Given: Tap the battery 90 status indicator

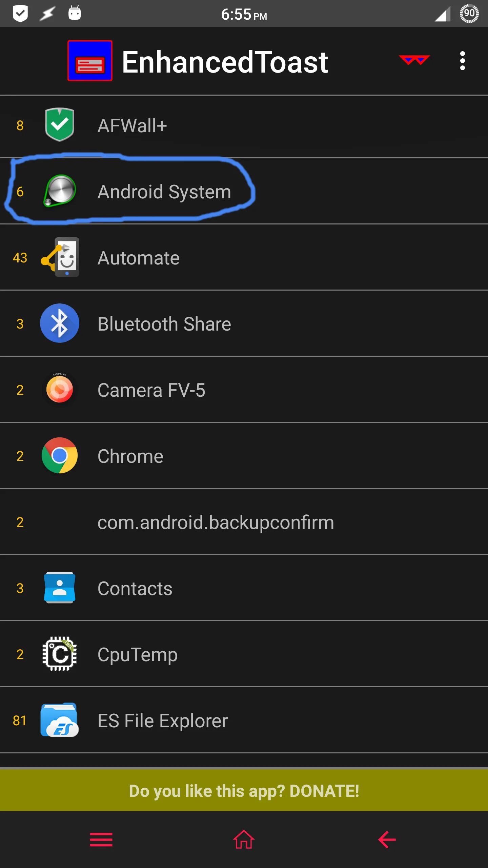Looking at the screenshot, I should pyautogui.click(x=469, y=14).
